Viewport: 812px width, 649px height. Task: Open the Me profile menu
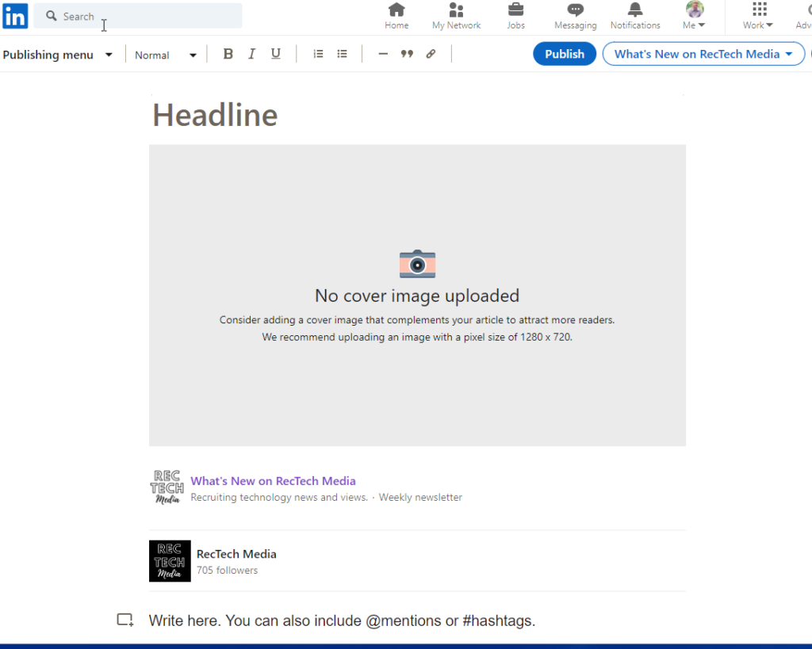(694, 16)
